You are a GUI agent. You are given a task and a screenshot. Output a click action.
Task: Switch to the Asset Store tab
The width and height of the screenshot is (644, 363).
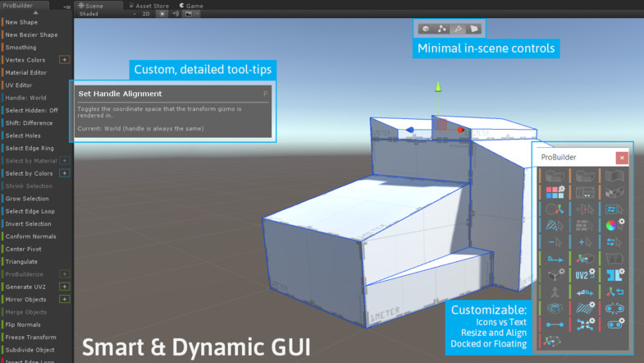pyautogui.click(x=148, y=6)
